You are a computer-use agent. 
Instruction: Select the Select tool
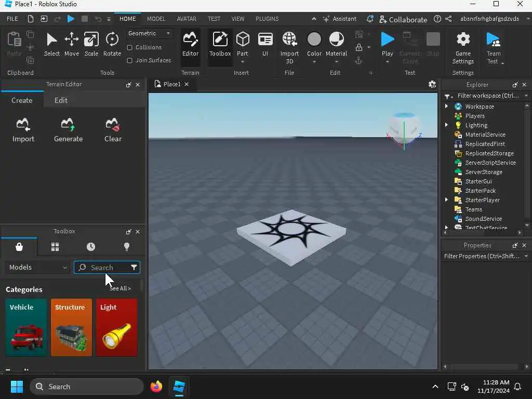pos(51,45)
